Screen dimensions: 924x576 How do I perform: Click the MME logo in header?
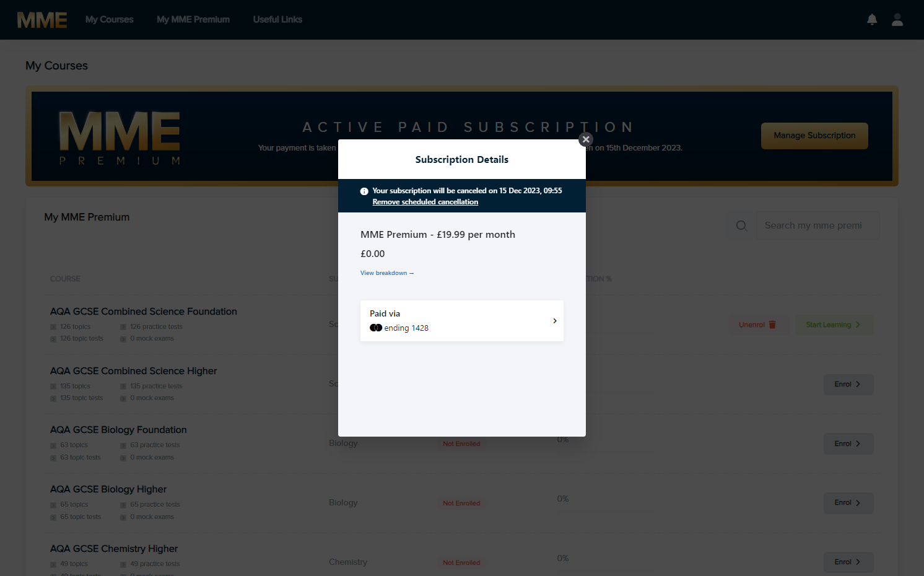coord(42,20)
